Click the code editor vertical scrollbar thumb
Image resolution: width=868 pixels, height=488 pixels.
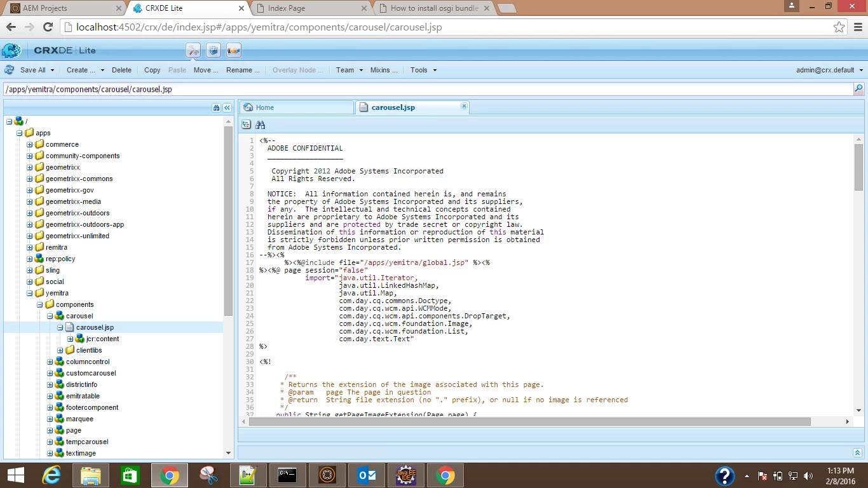coord(858,166)
